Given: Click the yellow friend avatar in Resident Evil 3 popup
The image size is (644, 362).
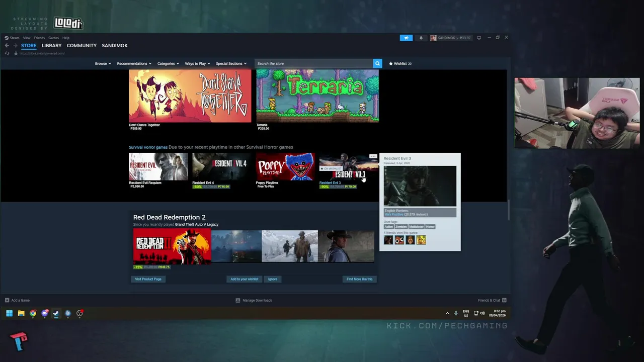Looking at the screenshot, I should (x=421, y=240).
